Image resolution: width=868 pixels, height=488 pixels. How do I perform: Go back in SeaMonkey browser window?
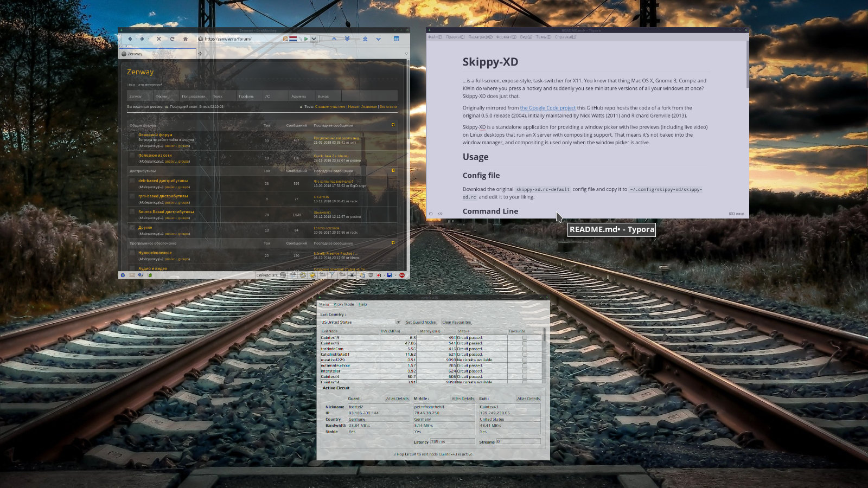(130, 39)
